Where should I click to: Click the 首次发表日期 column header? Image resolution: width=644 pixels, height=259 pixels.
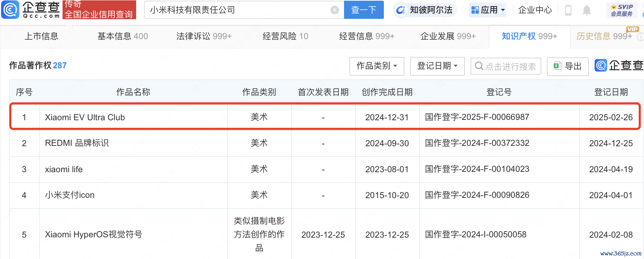point(323,92)
